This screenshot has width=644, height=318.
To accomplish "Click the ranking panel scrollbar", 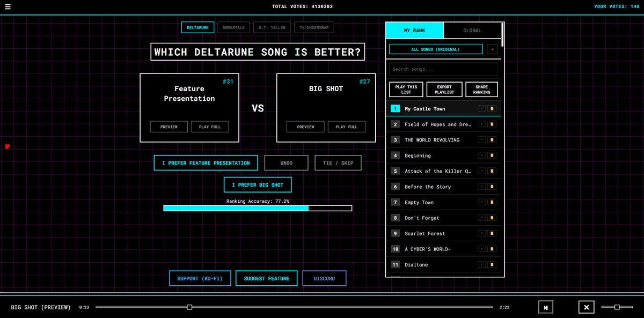I will [502, 35].
